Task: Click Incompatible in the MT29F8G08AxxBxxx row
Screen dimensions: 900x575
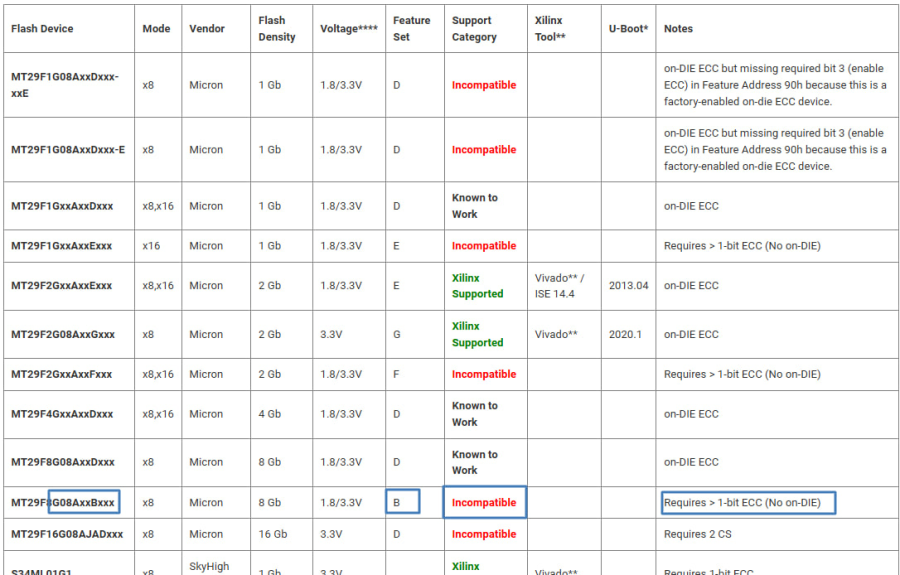Action: (x=484, y=503)
